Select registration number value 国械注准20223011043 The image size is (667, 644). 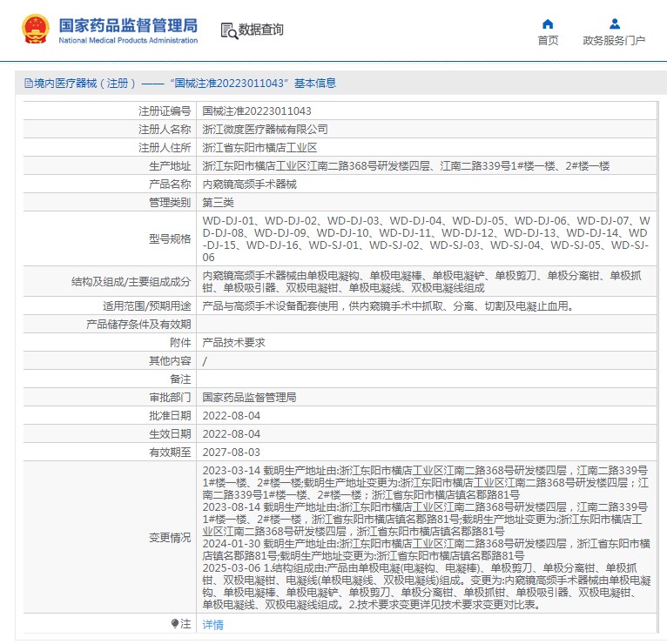(x=257, y=111)
